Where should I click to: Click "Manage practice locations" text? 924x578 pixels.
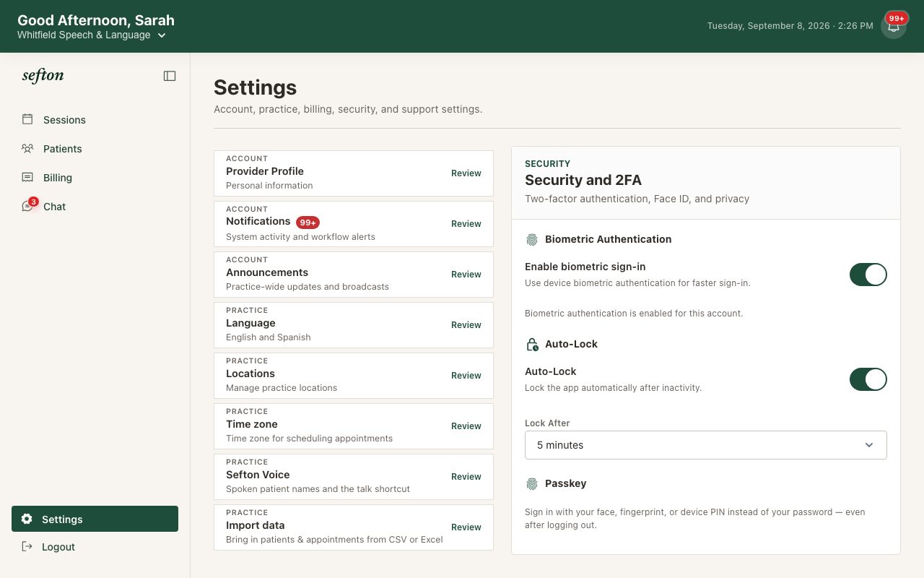[x=282, y=388]
